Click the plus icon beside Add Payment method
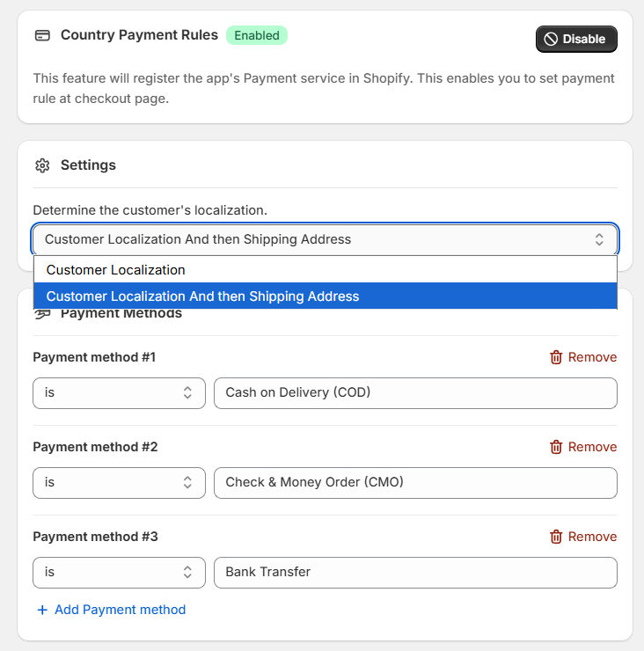Image resolution: width=644 pixels, height=651 pixels. pyautogui.click(x=42, y=610)
